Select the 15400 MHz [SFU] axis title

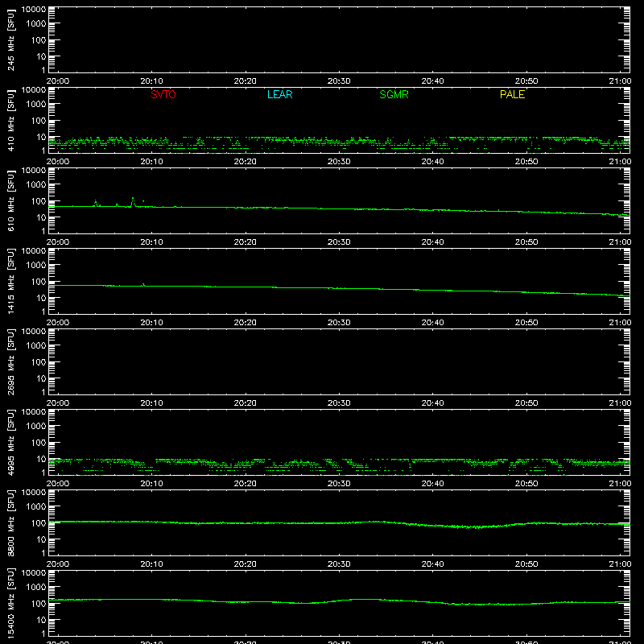coord(10,603)
